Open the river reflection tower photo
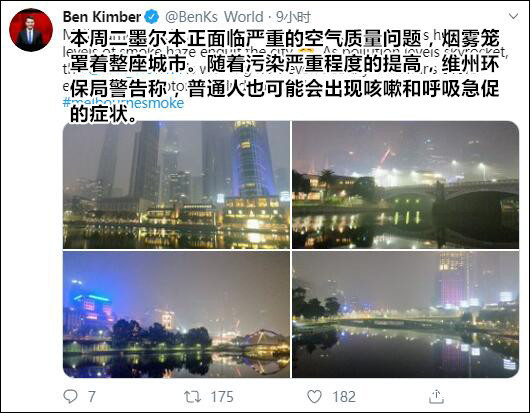530x413 pixels. (406, 314)
